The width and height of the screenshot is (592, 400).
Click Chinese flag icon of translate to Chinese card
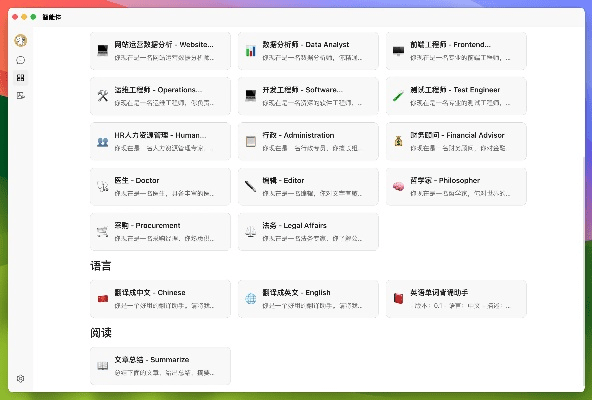point(103,299)
